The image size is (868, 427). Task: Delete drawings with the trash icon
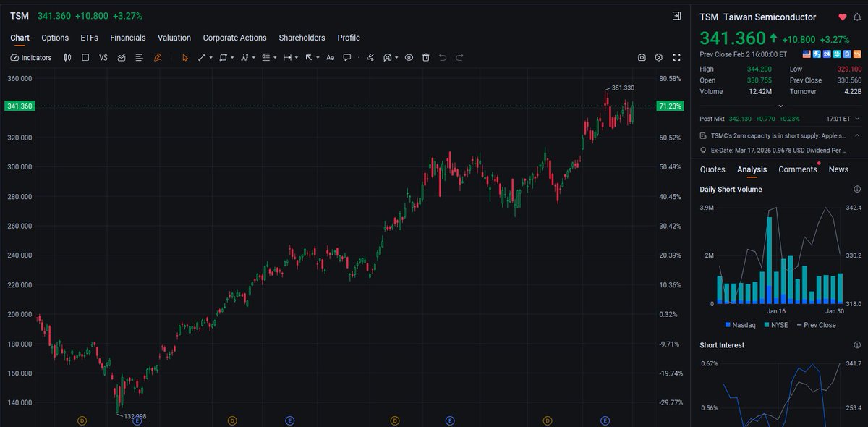(x=426, y=57)
